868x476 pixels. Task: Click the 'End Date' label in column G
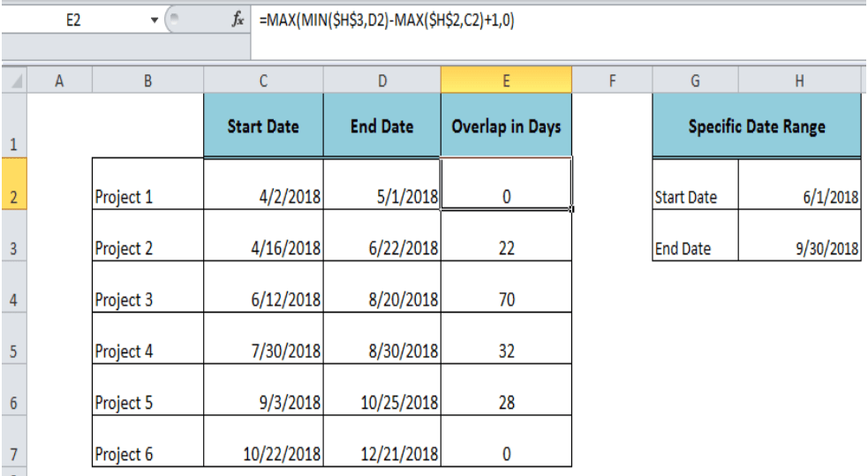[695, 235]
